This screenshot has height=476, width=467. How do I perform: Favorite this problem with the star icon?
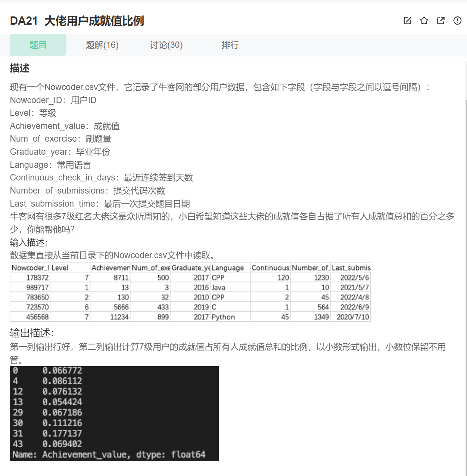424,21
